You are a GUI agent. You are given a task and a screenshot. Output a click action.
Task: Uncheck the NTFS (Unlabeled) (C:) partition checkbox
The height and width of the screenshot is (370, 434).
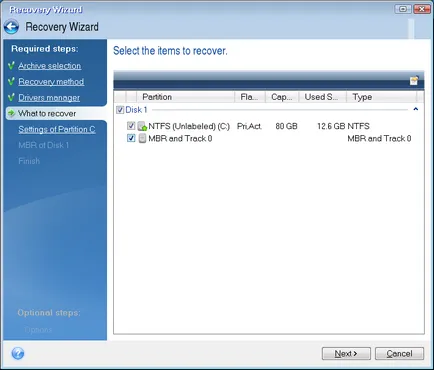pyautogui.click(x=131, y=126)
